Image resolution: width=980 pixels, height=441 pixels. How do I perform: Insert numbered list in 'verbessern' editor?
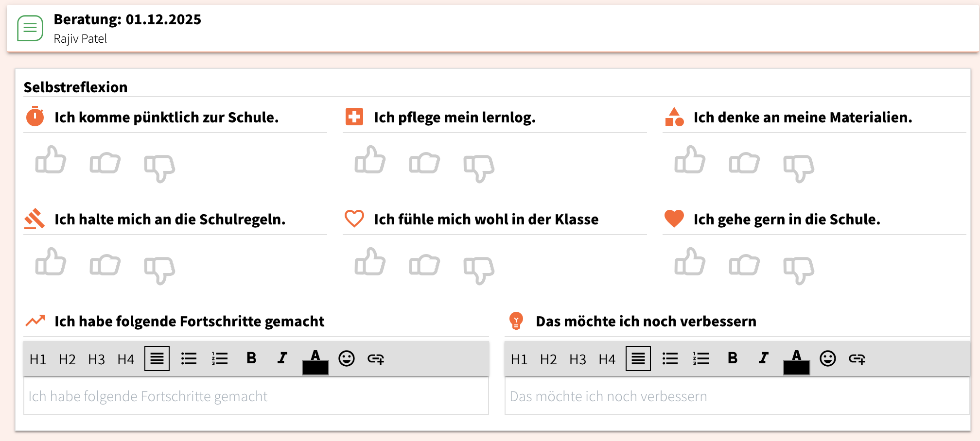pos(701,359)
